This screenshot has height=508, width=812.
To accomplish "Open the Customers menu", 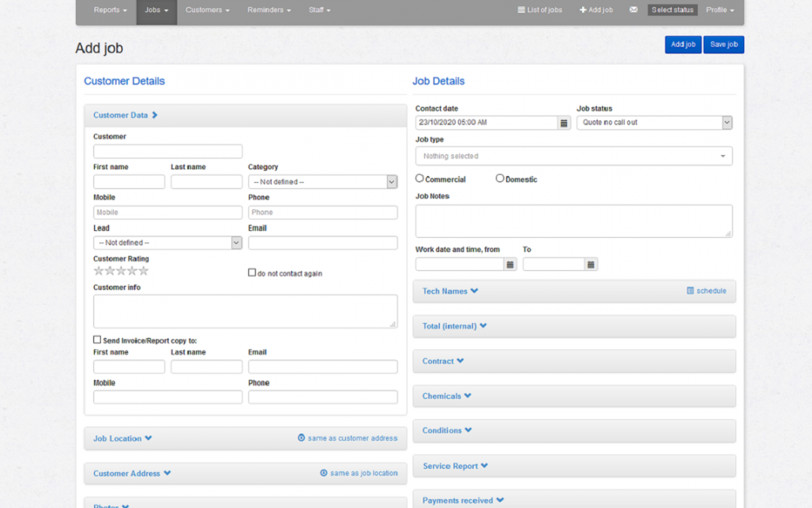I will click(207, 10).
